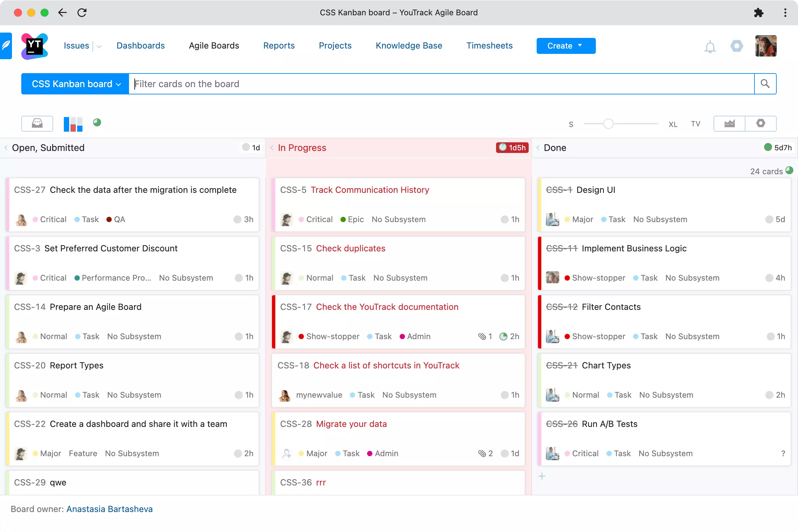The image size is (798, 532).
Task: Click the green progress circle near toolbar
Action: pos(97,122)
